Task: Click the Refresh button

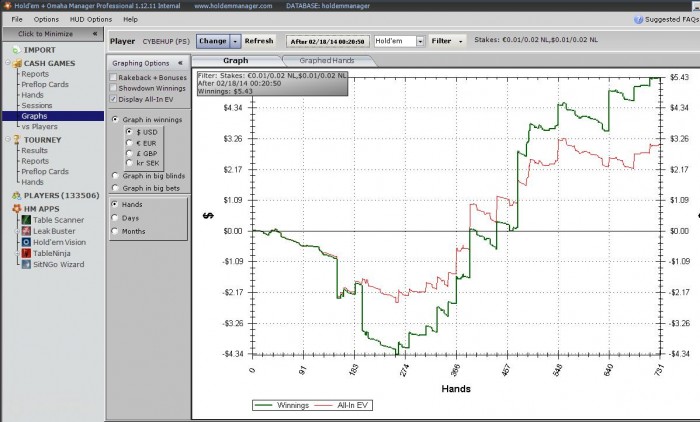Action: (x=259, y=41)
